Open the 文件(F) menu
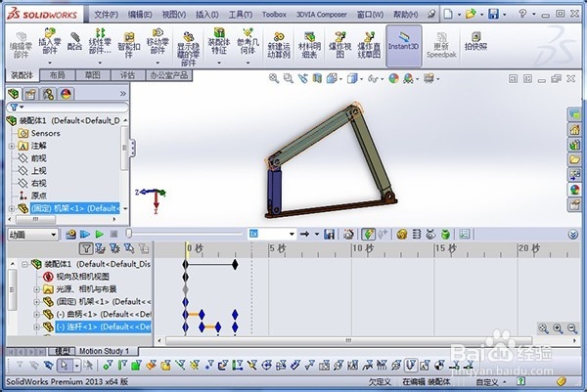Viewport: 587px width, 392px height. 106,15
